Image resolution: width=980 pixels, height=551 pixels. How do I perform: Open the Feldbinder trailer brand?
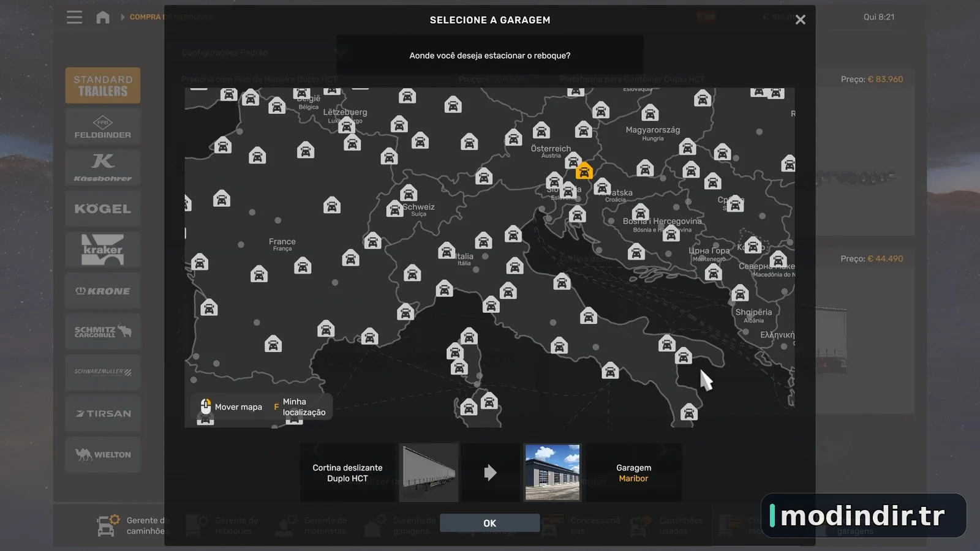click(103, 127)
